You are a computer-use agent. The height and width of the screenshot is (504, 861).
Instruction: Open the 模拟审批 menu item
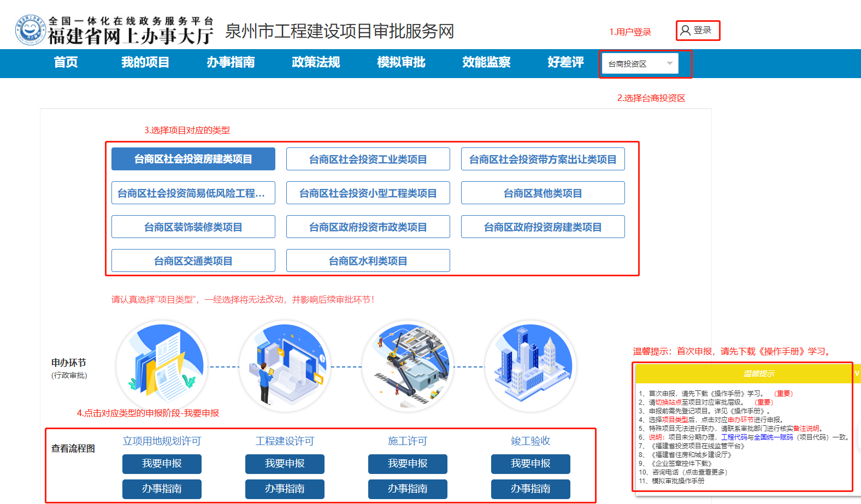coord(401,63)
